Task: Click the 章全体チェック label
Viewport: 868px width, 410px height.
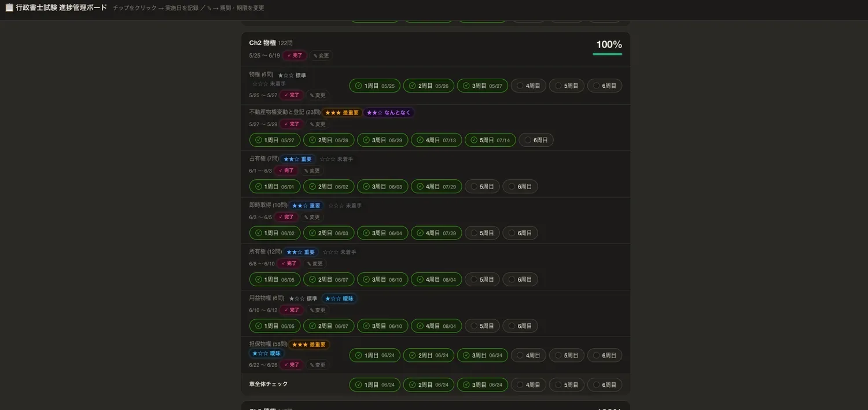Action: [269, 384]
